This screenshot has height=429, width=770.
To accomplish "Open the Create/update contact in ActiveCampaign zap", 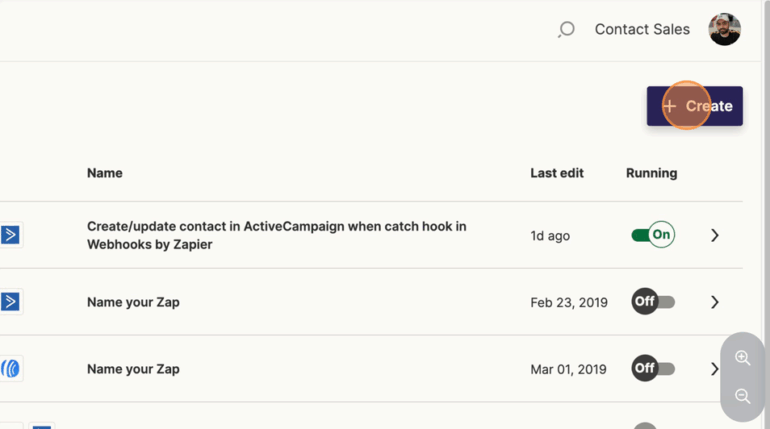I will [x=276, y=235].
